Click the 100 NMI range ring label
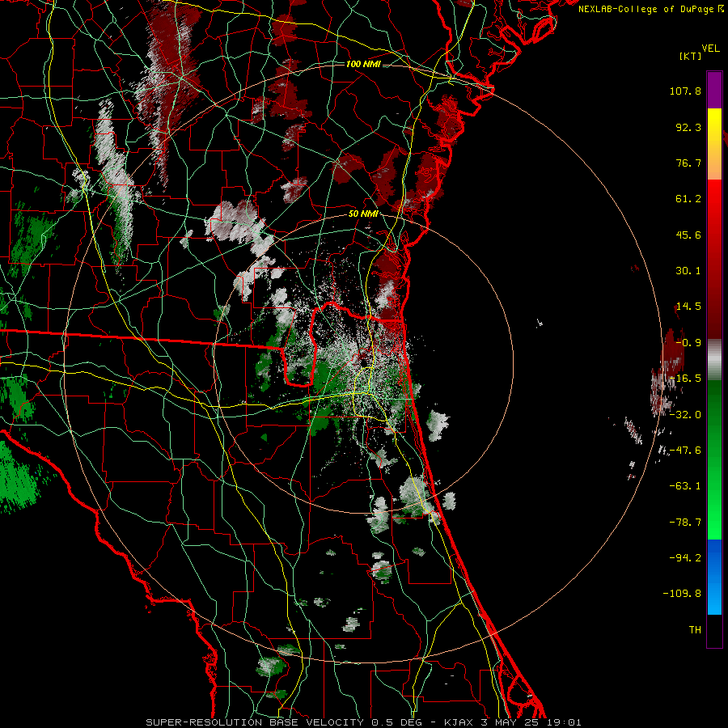This screenshot has height=728, width=728. tap(363, 64)
